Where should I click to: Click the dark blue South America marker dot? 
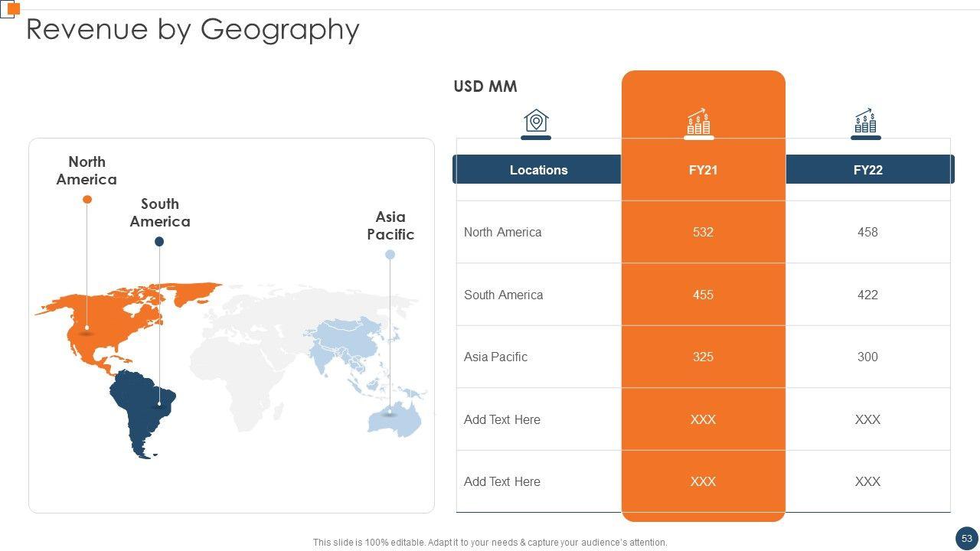coord(159,241)
